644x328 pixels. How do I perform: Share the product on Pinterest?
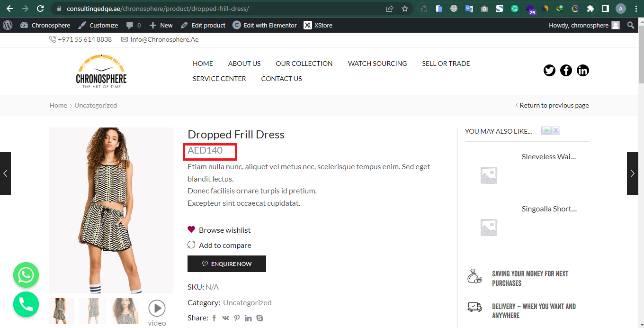coord(237,318)
